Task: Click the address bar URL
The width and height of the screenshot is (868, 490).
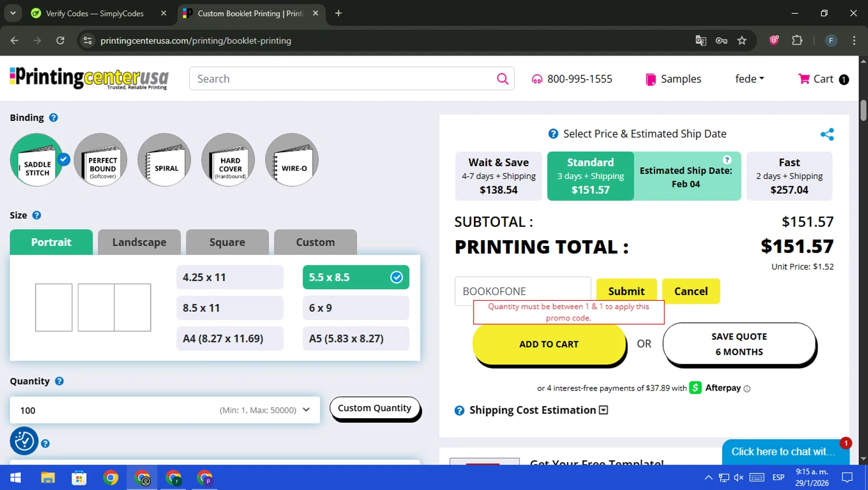Action: pyautogui.click(x=196, y=40)
